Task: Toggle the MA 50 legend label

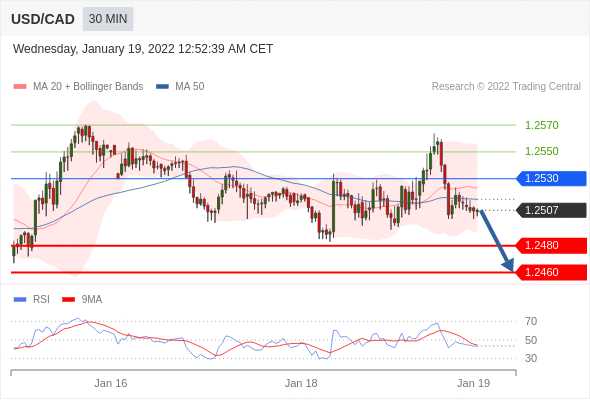Action: 190,87
